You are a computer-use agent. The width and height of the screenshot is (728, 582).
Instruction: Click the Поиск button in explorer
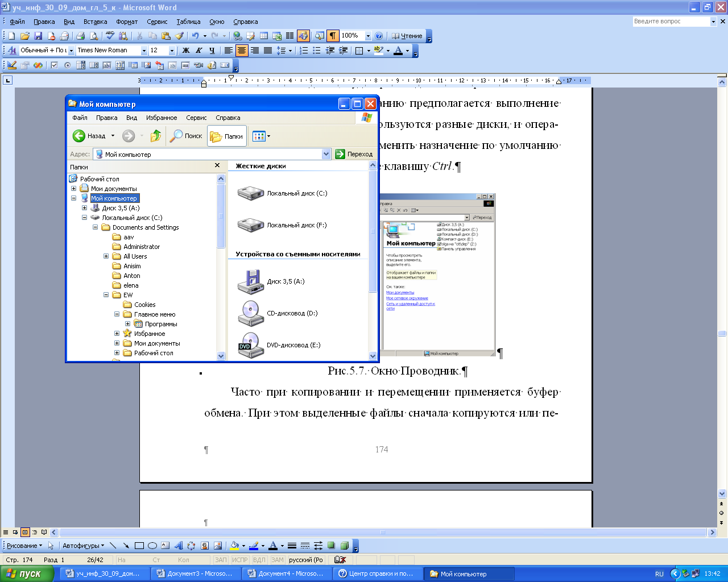click(x=186, y=136)
